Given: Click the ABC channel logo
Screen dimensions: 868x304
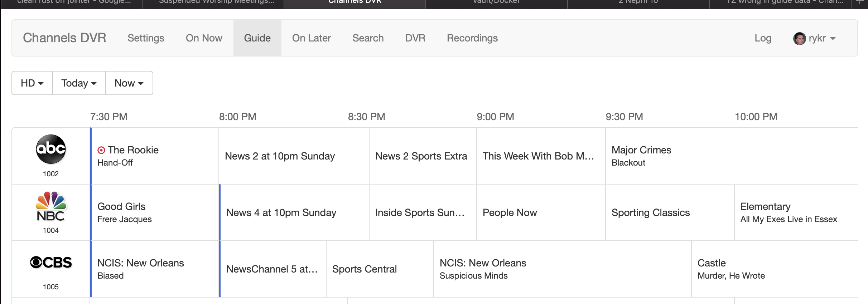Looking at the screenshot, I should pyautogui.click(x=51, y=149).
